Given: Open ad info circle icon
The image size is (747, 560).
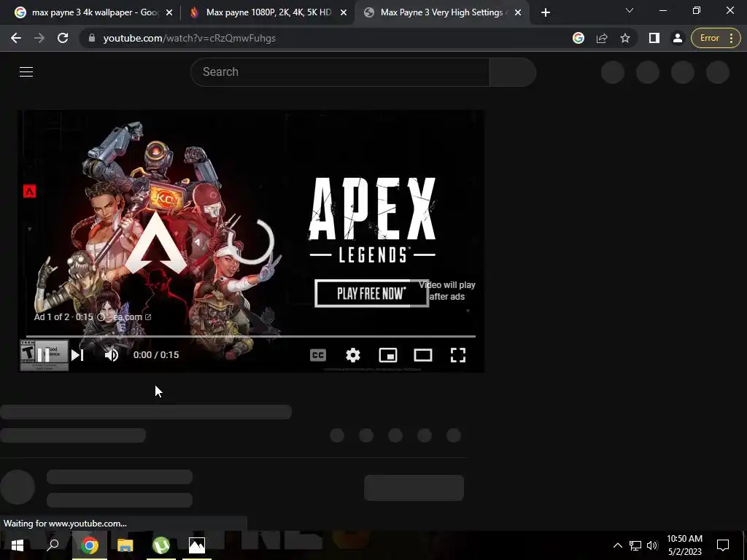Looking at the screenshot, I should [101, 317].
